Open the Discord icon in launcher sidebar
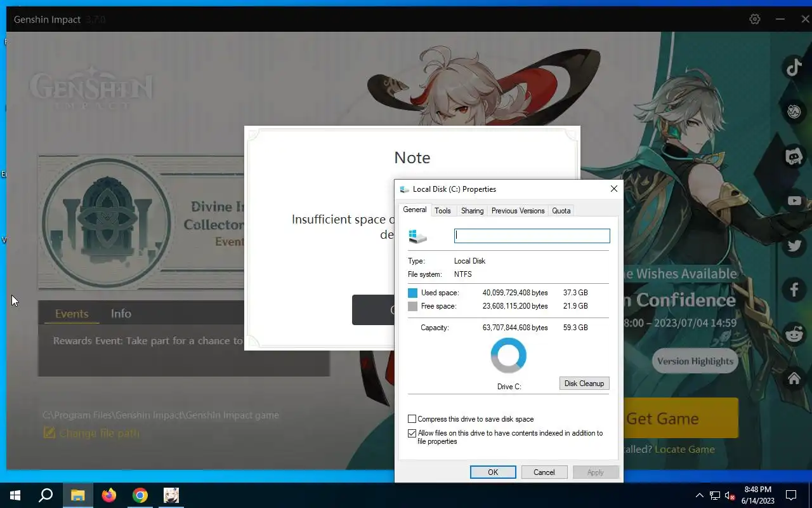The width and height of the screenshot is (812, 508). tap(794, 156)
